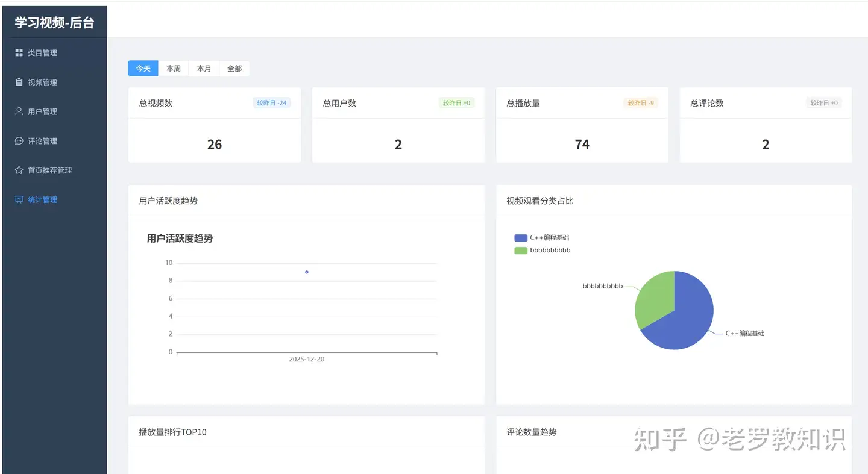The width and height of the screenshot is (868, 474).
Task: Select the 今天 time filter
Action: click(143, 69)
